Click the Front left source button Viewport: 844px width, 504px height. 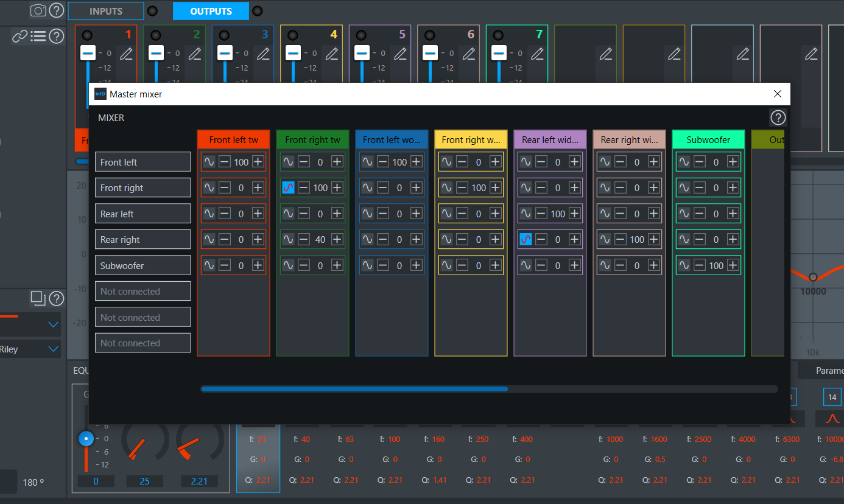tap(142, 161)
